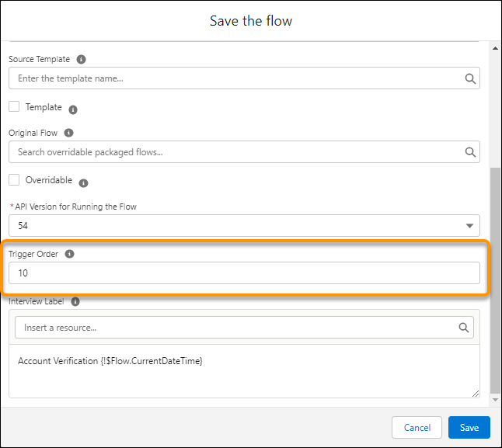This screenshot has width=502, height=448.
Task: Click the info icon next to Original Flow
Action: coord(69,133)
